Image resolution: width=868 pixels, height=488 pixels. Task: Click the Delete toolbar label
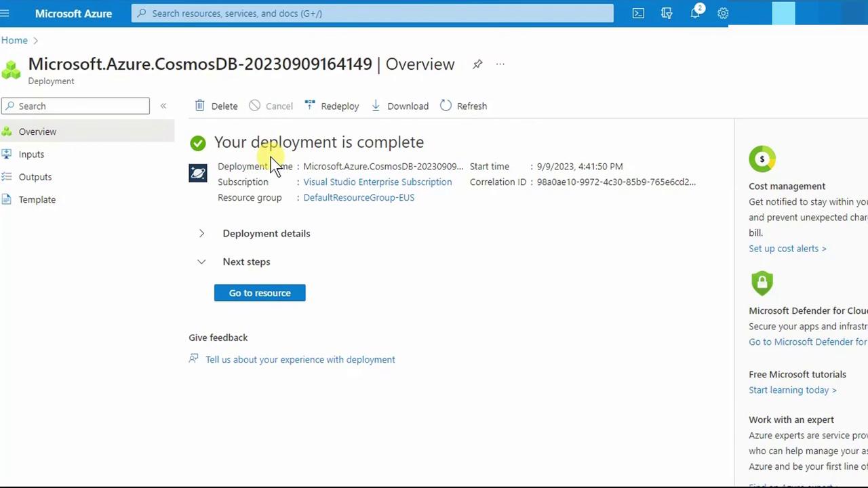[224, 106]
